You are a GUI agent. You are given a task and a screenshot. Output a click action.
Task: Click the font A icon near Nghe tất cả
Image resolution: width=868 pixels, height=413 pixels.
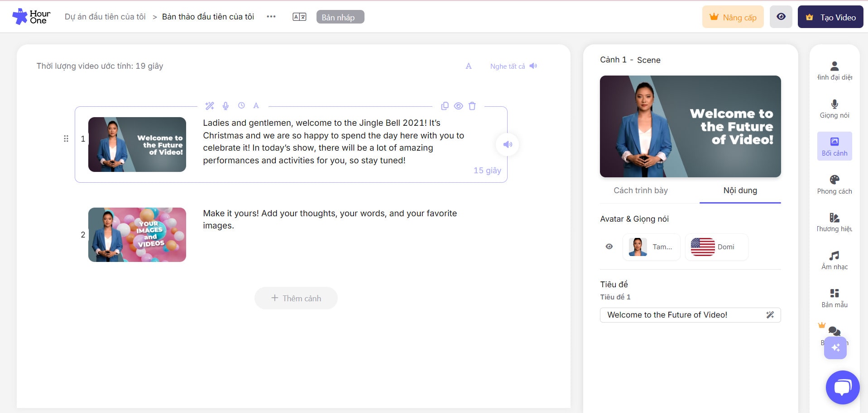coord(469,66)
